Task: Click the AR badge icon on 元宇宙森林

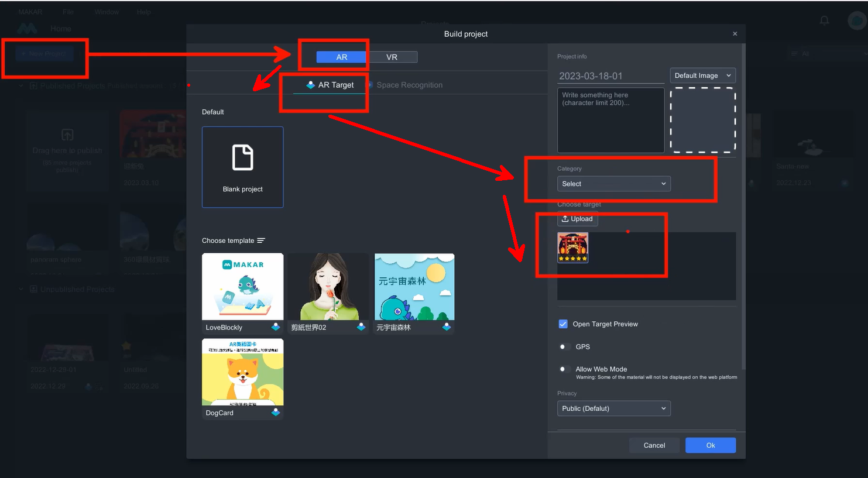Action: click(447, 327)
